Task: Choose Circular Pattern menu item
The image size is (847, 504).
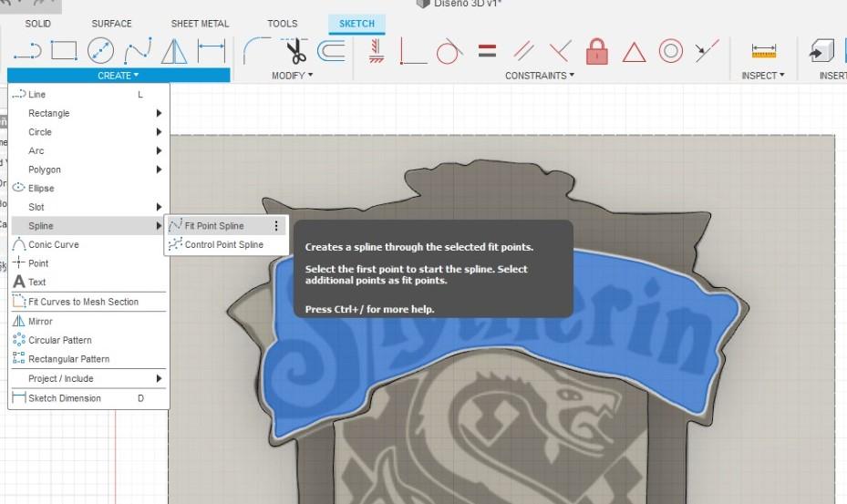Action: click(x=88, y=340)
